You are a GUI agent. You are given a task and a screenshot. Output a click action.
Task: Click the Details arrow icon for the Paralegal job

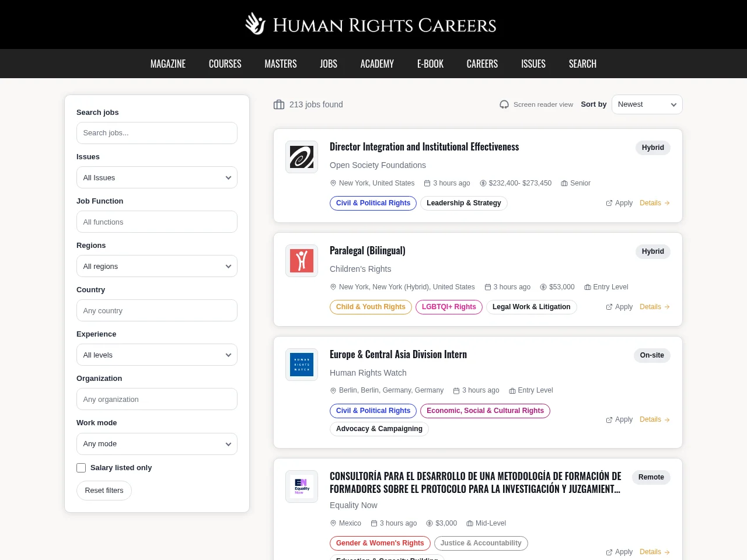(x=667, y=307)
